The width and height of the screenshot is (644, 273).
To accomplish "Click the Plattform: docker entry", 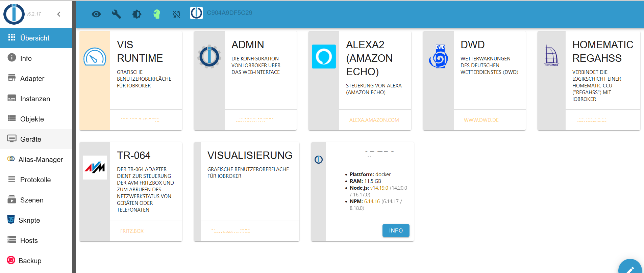I will click(x=370, y=174).
